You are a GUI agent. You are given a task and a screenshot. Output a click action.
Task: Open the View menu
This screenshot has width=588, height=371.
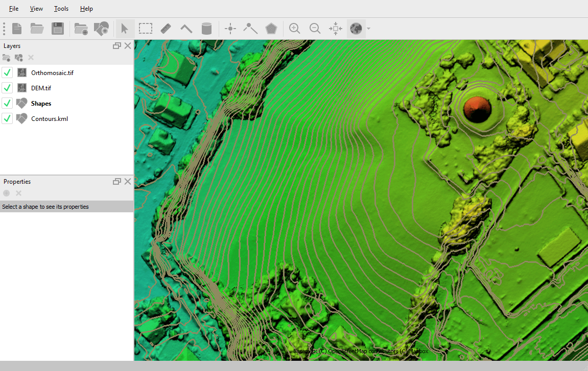tap(36, 9)
